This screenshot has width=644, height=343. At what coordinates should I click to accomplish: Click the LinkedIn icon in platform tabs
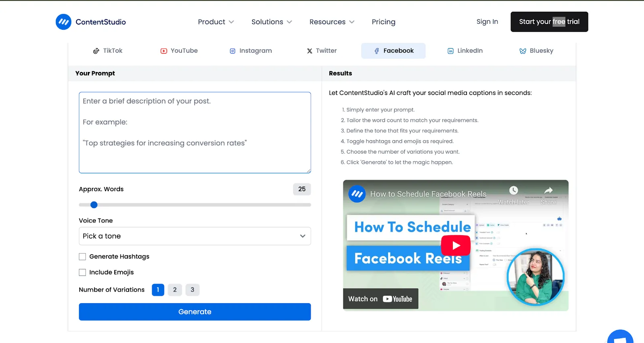tap(451, 51)
